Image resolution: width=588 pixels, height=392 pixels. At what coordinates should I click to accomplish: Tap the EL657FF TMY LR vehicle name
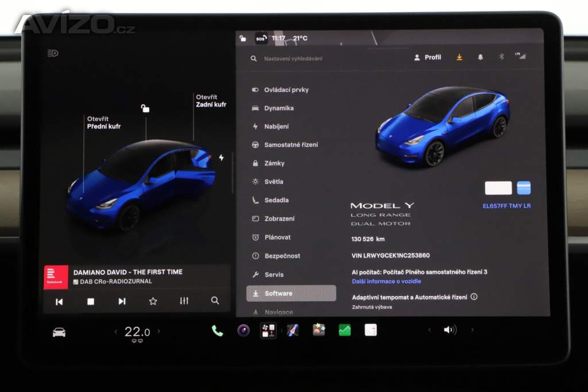pos(506,206)
